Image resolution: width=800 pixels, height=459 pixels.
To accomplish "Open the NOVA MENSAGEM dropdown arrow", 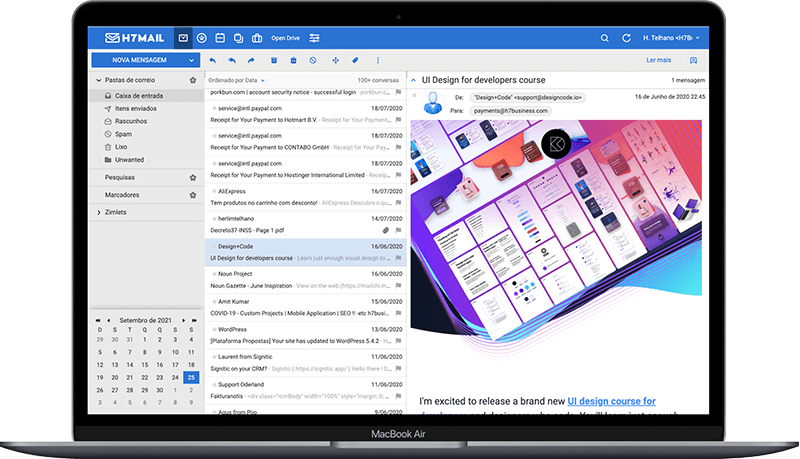I will coord(191,60).
